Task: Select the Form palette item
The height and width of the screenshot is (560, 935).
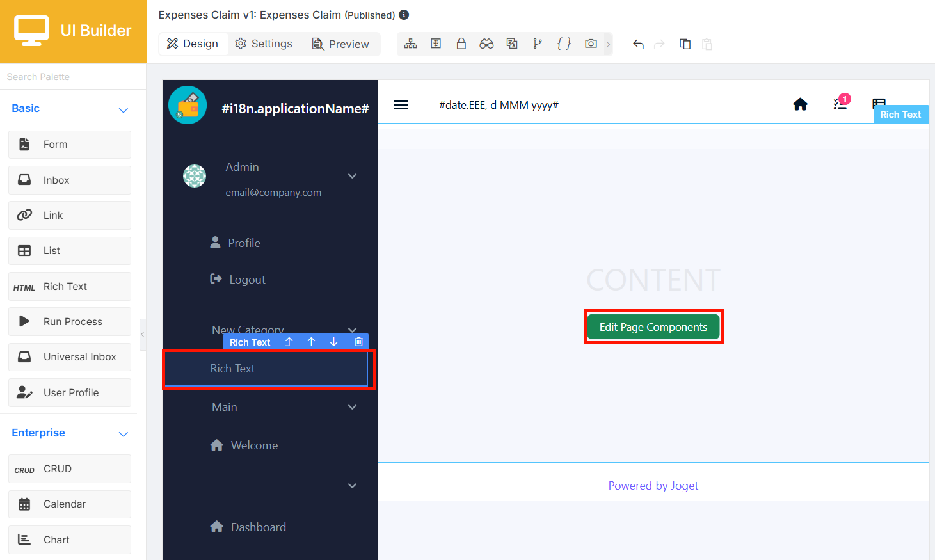Action: pyautogui.click(x=70, y=145)
